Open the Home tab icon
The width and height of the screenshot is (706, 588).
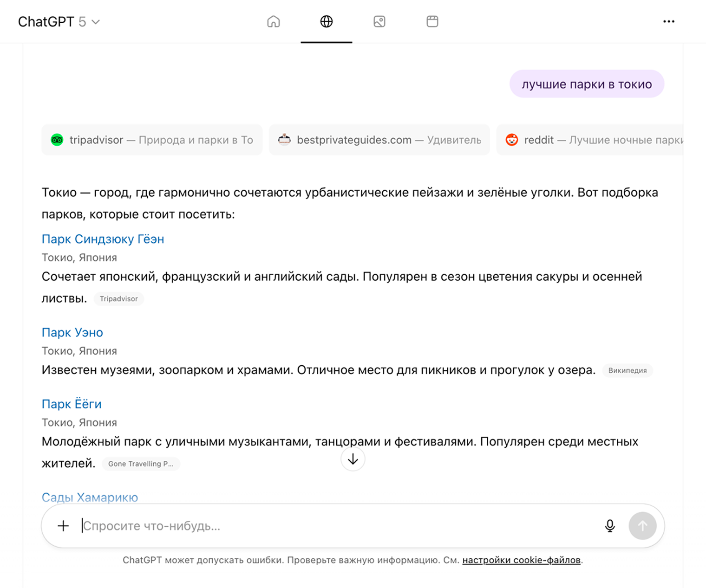274,21
